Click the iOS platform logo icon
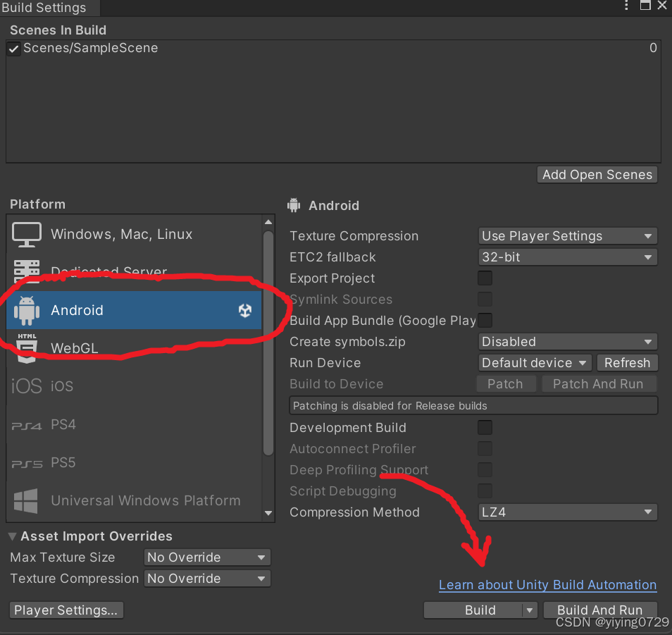This screenshot has height=635, width=672. [26, 386]
